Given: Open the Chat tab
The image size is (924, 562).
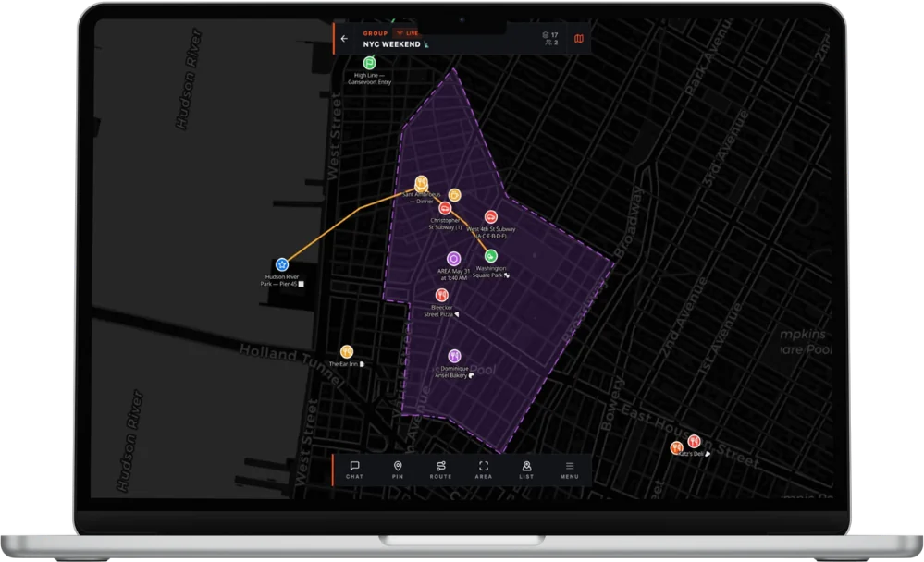Looking at the screenshot, I should 354,470.
